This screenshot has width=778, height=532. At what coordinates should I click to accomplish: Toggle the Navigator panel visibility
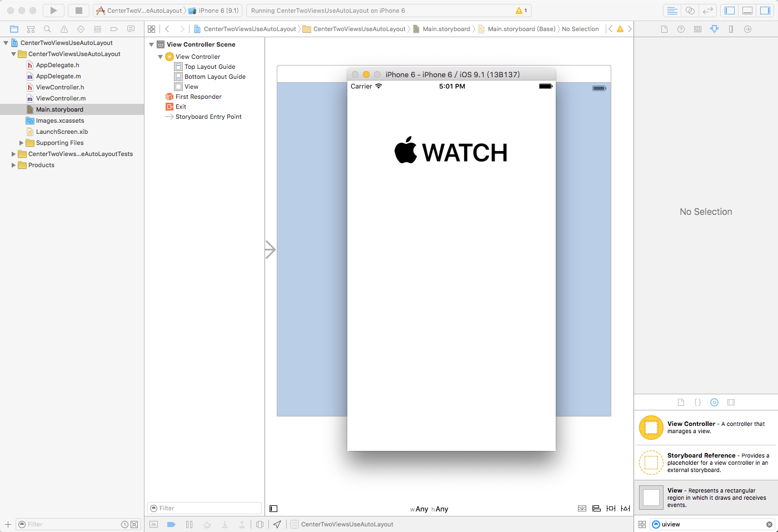[x=730, y=11]
